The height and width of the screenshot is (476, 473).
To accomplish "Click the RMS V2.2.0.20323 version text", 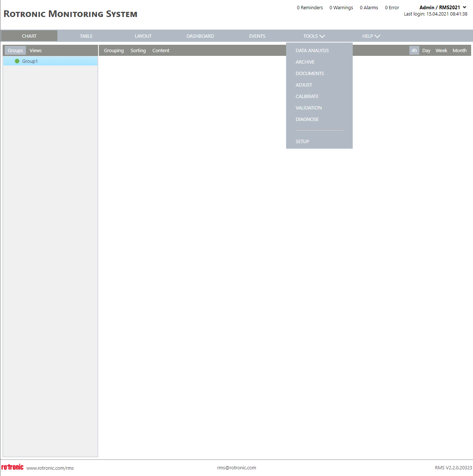I will (453, 467).
